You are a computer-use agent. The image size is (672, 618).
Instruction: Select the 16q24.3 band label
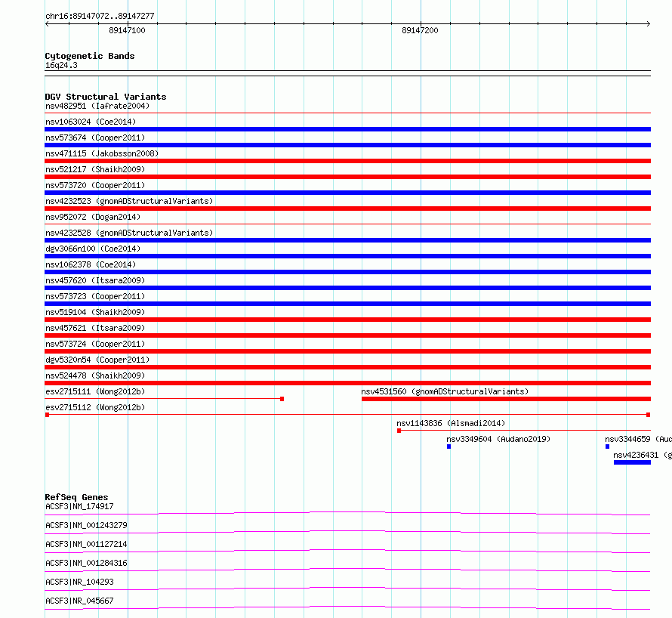coord(61,65)
